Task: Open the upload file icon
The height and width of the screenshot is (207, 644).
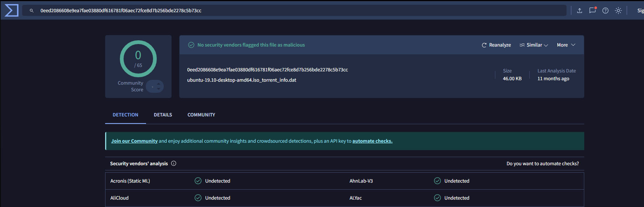Action: (x=579, y=11)
